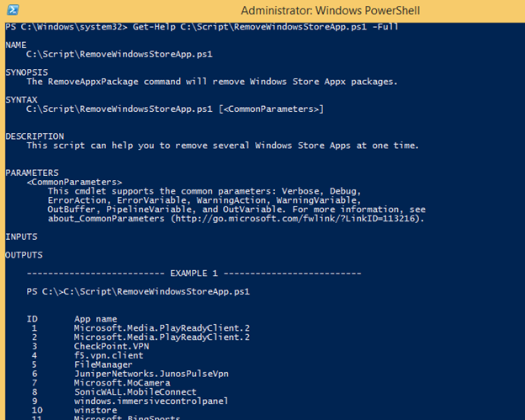Click the 'App name' column header
525x420 pixels.
pos(96,319)
